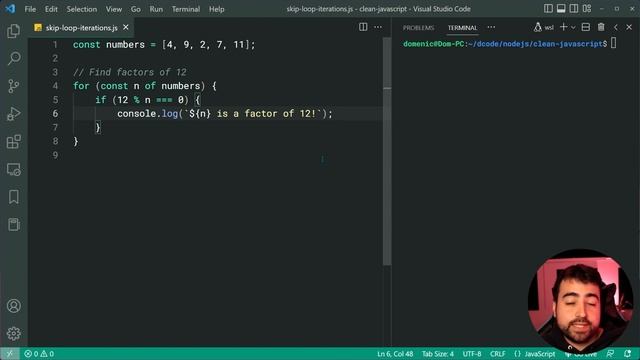The width and height of the screenshot is (640, 360).
Task: Open editor More Actions ellipsis
Action: (x=378, y=27)
